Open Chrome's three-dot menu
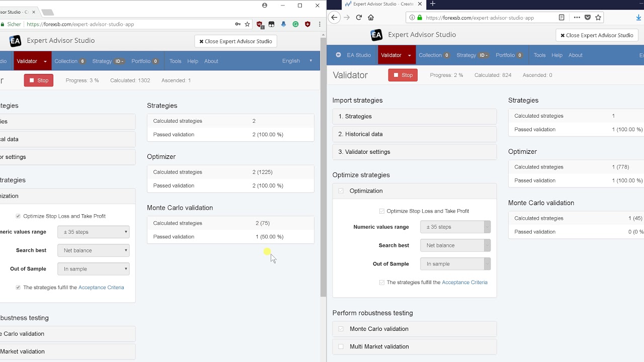The height and width of the screenshot is (362, 644). [x=319, y=24]
